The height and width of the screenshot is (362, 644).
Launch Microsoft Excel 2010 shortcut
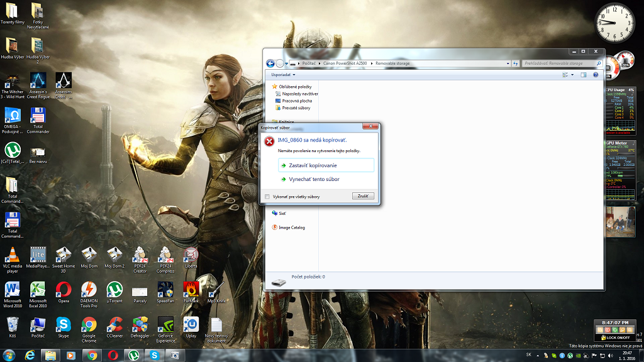click(x=38, y=295)
